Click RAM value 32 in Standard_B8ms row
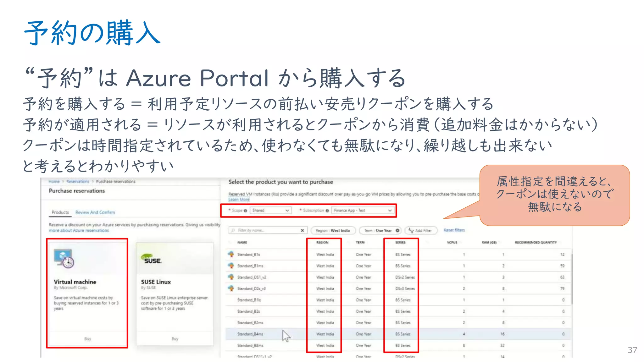 (502, 345)
